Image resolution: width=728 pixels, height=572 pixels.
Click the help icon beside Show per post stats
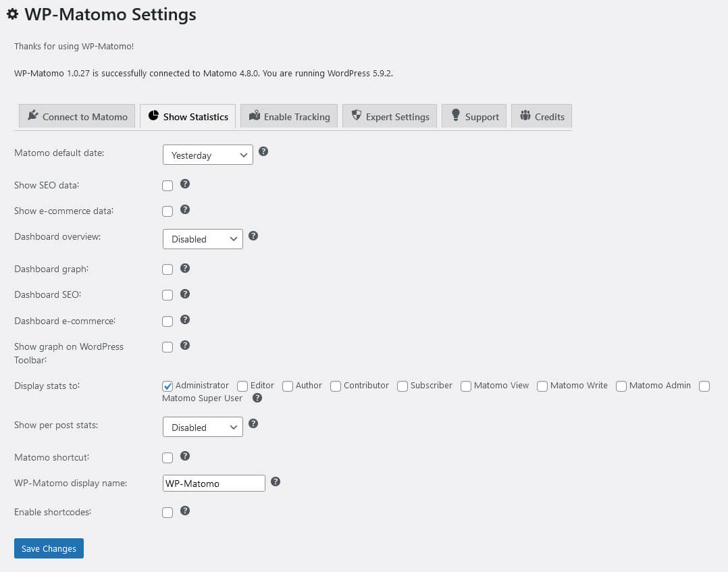[x=253, y=424]
